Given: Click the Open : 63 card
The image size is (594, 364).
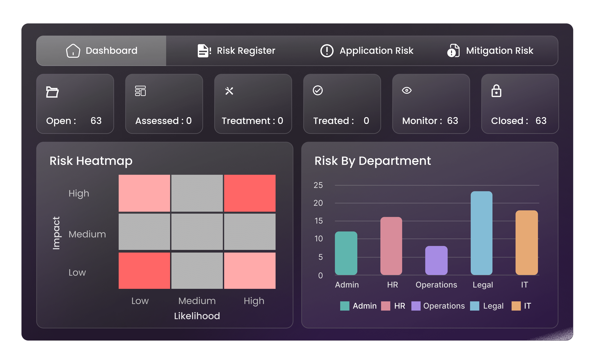Looking at the screenshot, I should [75, 104].
